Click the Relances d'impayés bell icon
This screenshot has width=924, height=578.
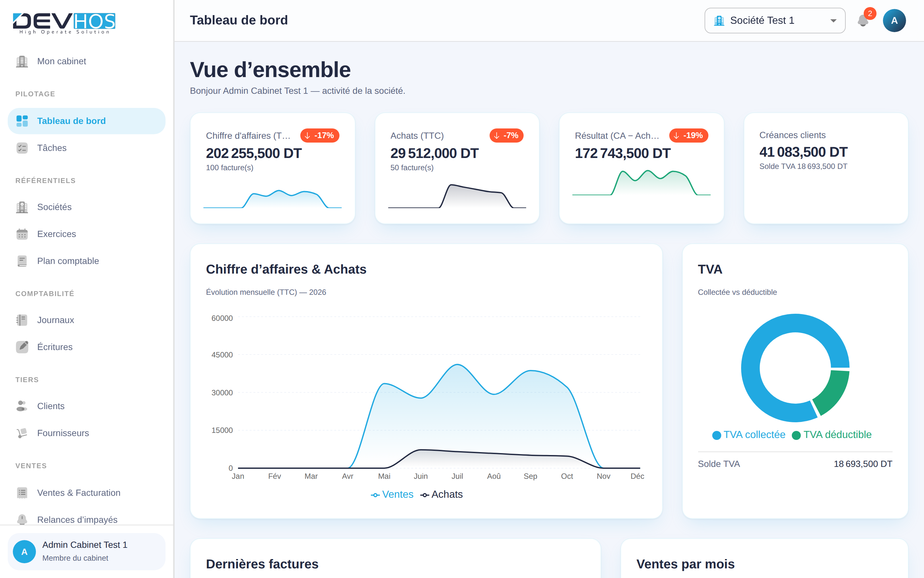pyautogui.click(x=22, y=520)
